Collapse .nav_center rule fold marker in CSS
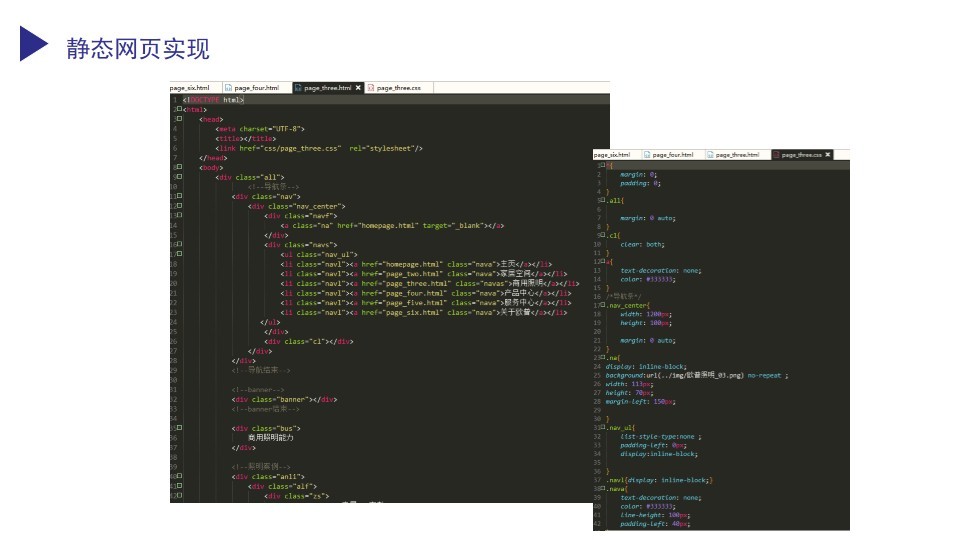 603,304
